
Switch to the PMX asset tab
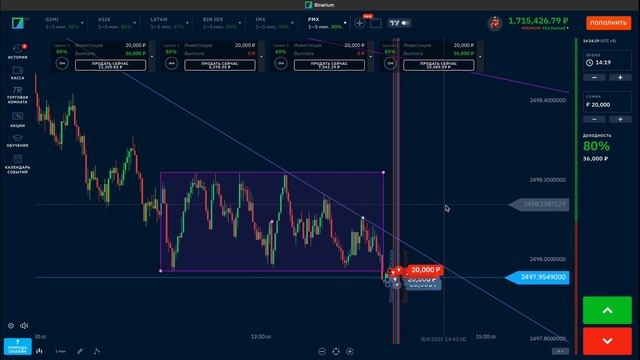click(x=325, y=23)
